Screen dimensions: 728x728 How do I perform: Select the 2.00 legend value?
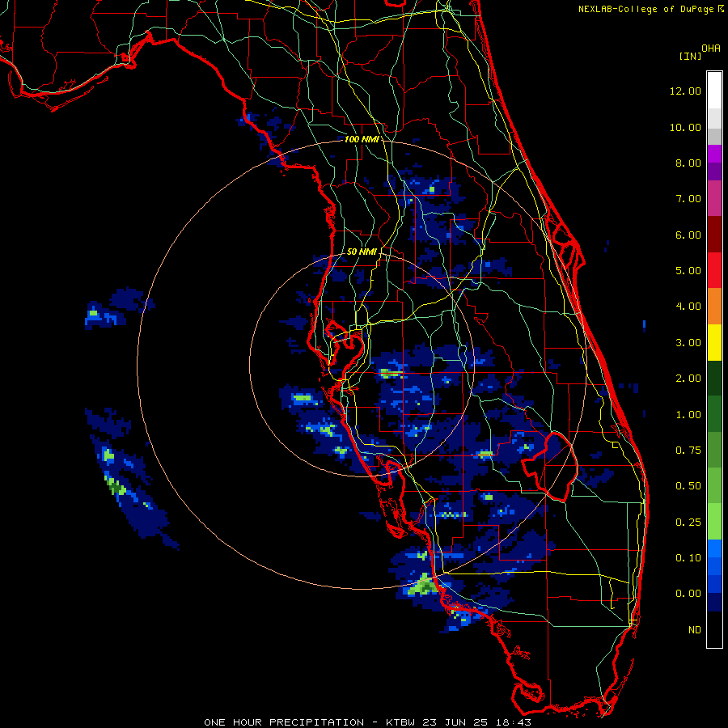[x=688, y=379]
